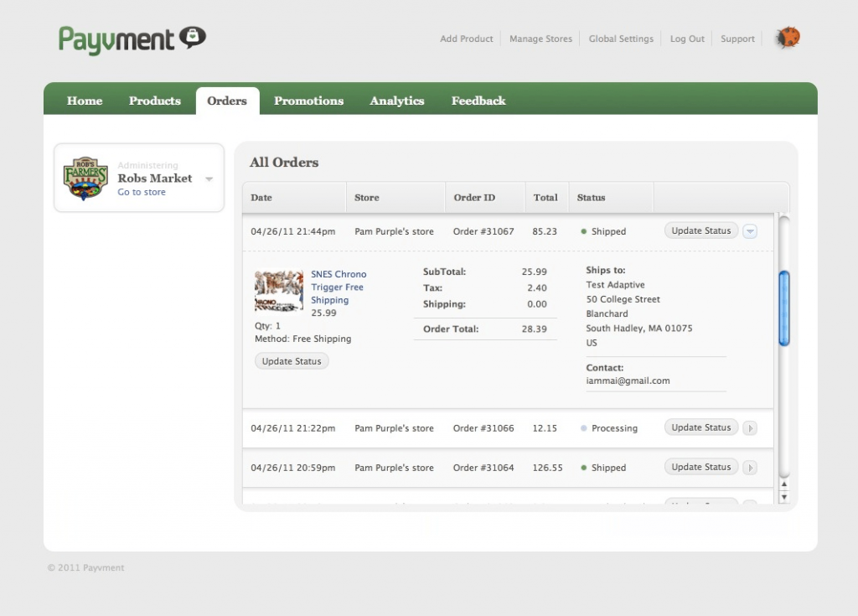Open the Robs Market store selector dropdown
858x616 pixels.
click(209, 179)
